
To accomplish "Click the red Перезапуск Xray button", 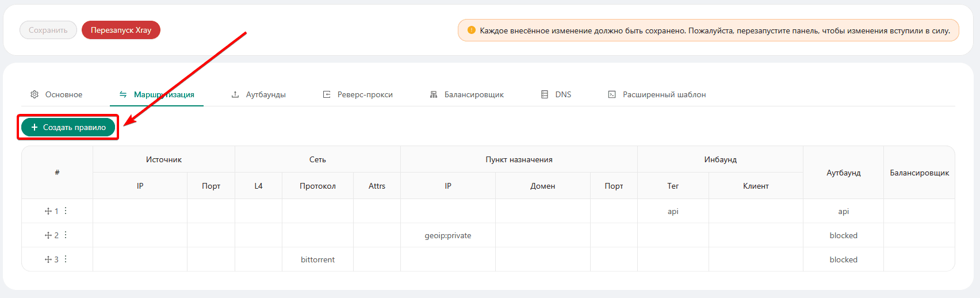I will click(121, 30).
